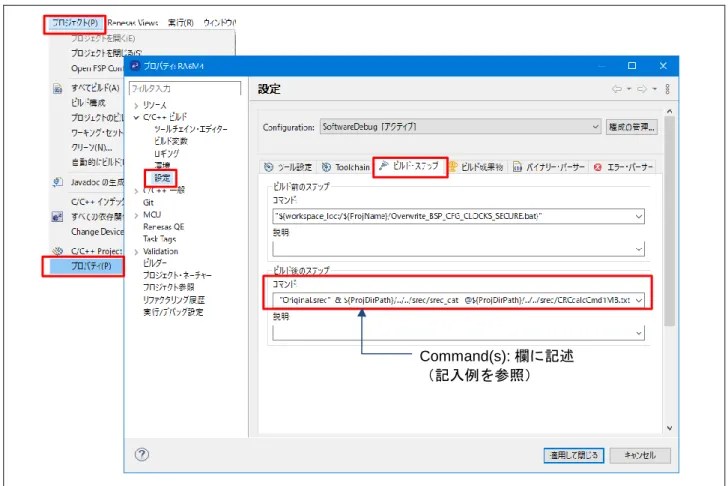The image size is (728, 486).
Task: Open the post-build command dropdown arrow
Action: tap(639, 300)
